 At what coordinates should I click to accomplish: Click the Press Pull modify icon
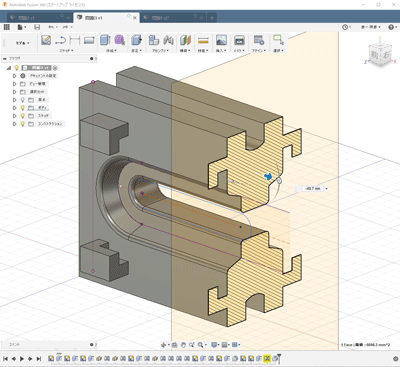point(136,40)
